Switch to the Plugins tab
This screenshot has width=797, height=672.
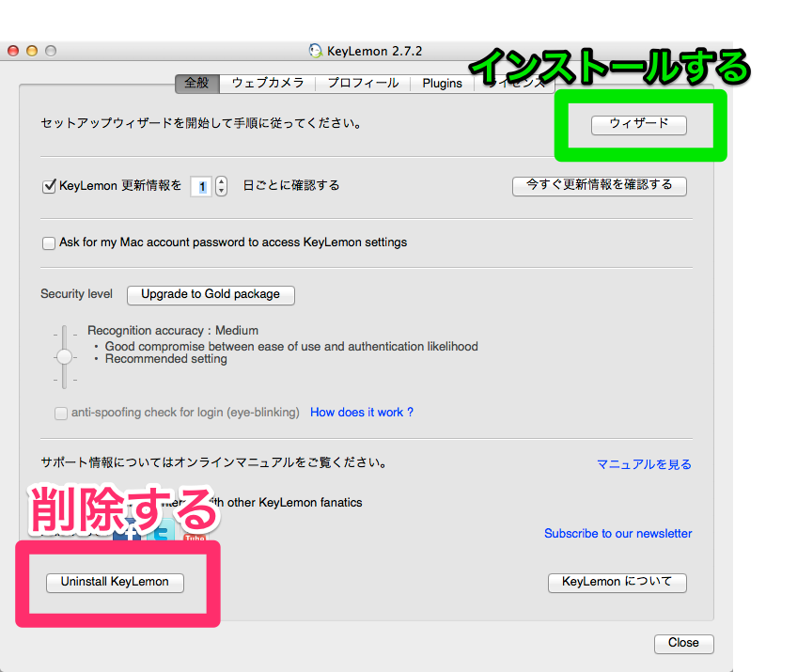443,83
